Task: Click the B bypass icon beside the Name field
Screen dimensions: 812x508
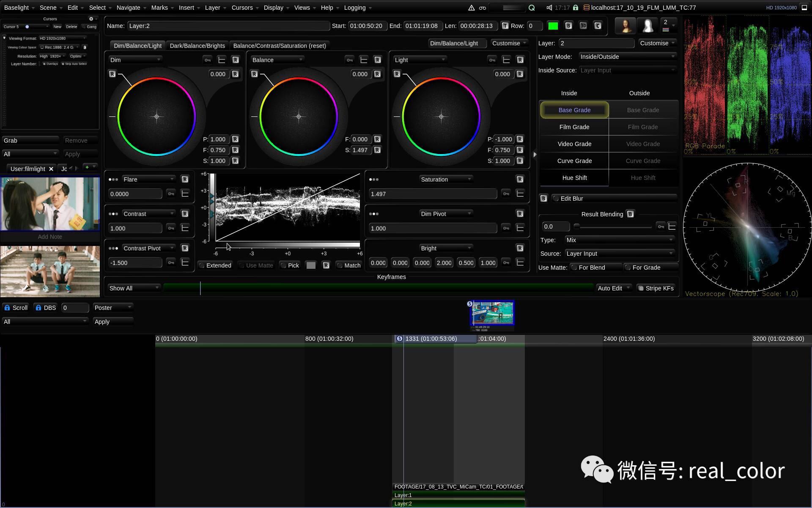Action: point(568,26)
